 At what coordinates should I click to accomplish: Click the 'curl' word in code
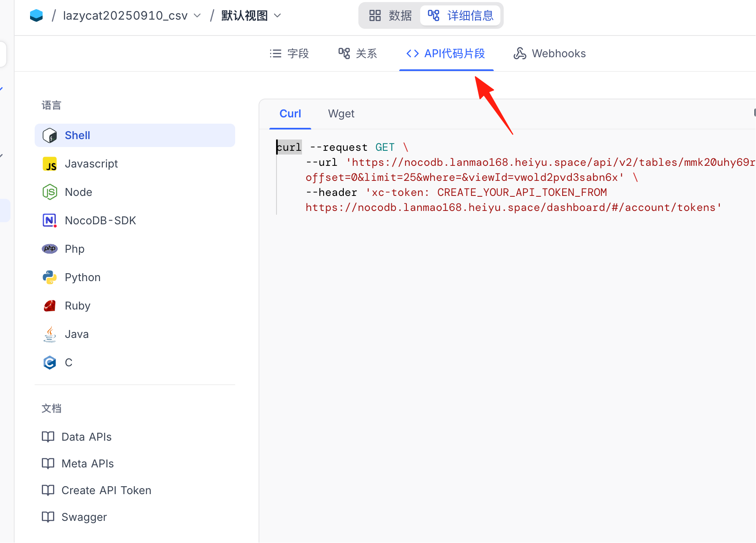tap(289, 147)
